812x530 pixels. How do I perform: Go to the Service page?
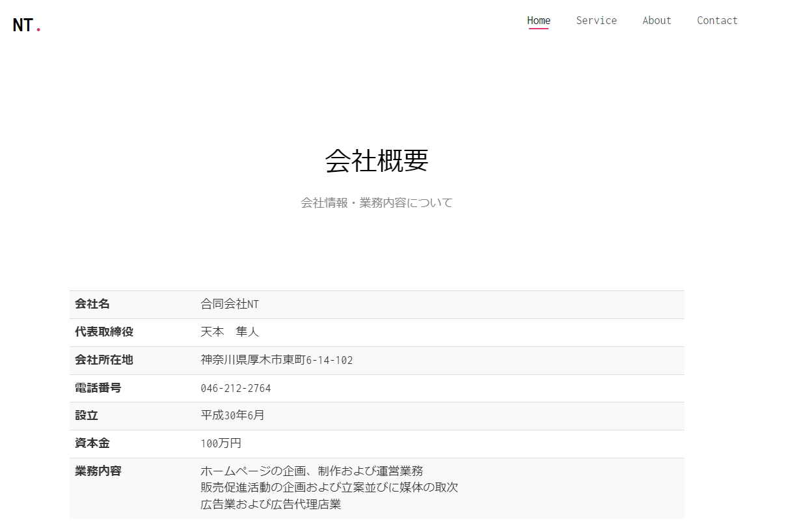596,21
